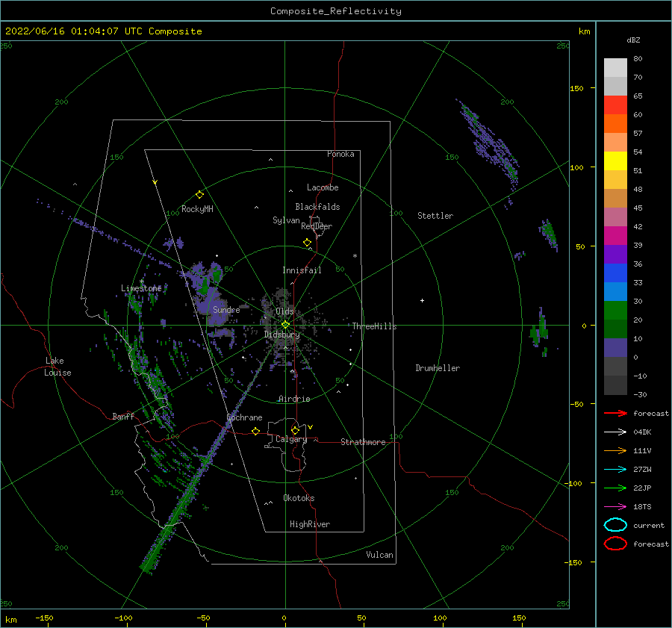Screen dimensions: 672x628
Task: Click the 65 dBZ red color swatch
Action: (x=615, y=105)
